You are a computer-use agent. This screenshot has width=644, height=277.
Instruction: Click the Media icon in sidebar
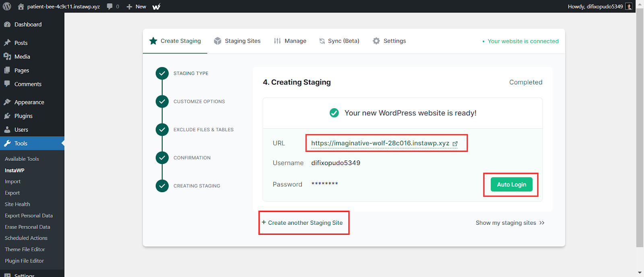(x=7, y=56)
